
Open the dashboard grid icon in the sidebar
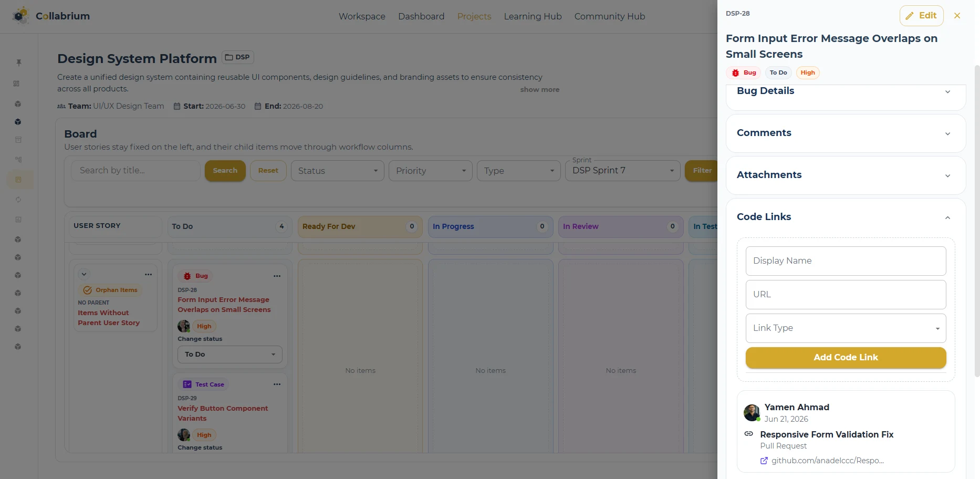(x=17, y=84)
